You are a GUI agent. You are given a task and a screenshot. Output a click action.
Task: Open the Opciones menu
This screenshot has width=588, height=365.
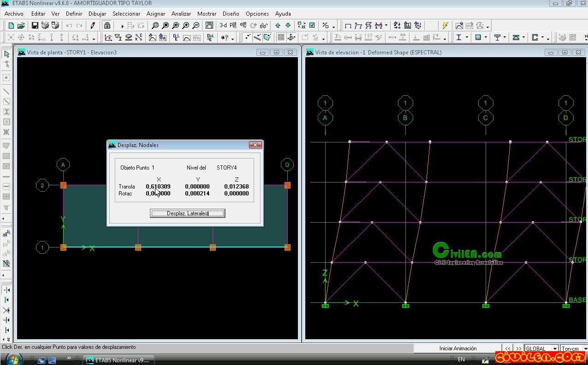pyautogui.click(x=257, y=14)
